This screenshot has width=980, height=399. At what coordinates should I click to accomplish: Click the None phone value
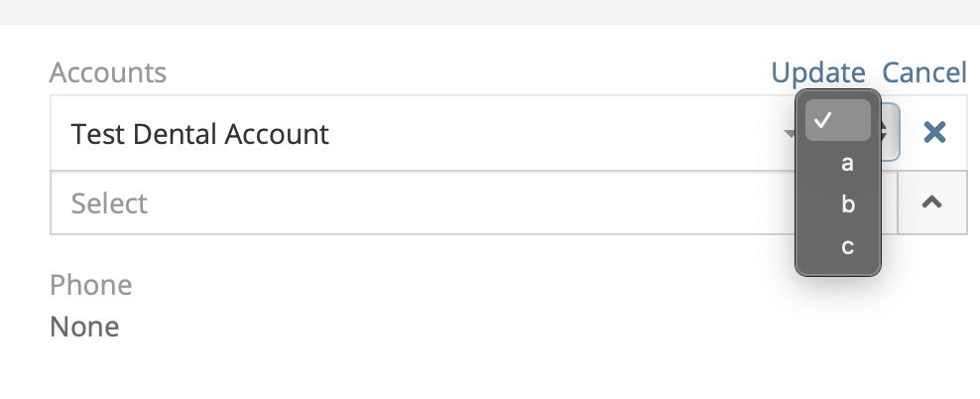tap(84, 327)
